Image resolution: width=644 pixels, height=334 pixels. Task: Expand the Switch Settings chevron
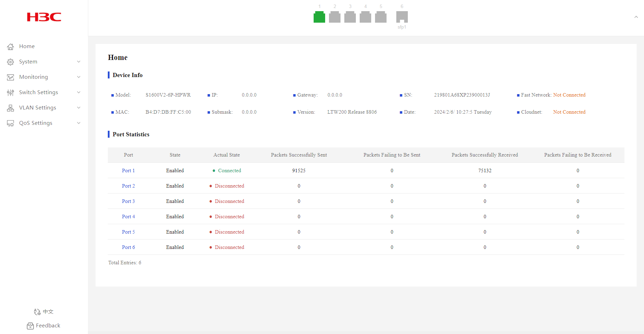[x=79, y=92]
